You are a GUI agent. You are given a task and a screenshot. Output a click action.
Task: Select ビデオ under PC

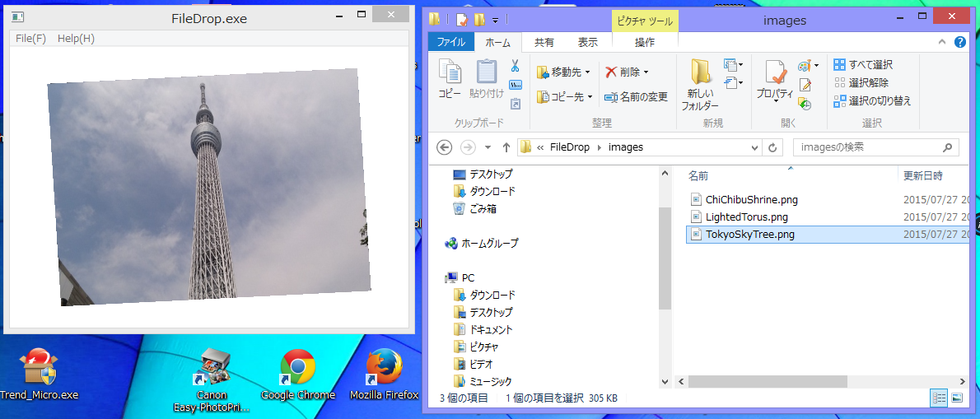coord(474,364)
